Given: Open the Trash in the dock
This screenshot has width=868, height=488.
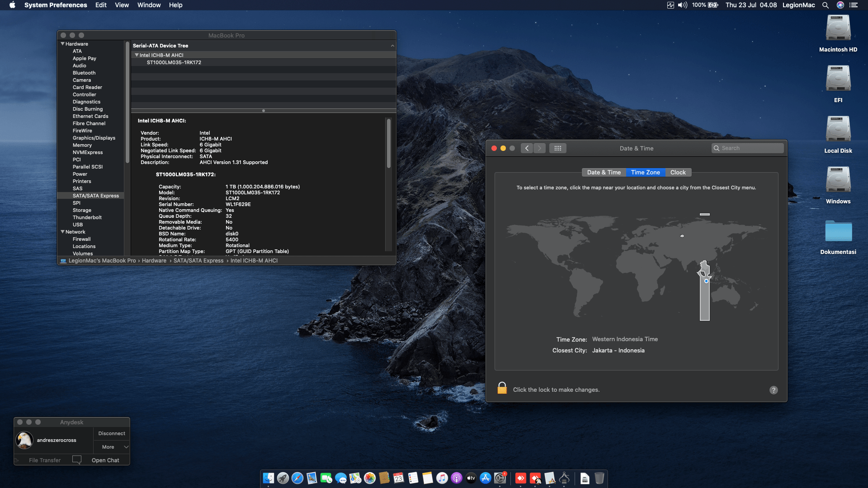Looking at the screenshot, I should pyautogui.click(x=599, y=478).
